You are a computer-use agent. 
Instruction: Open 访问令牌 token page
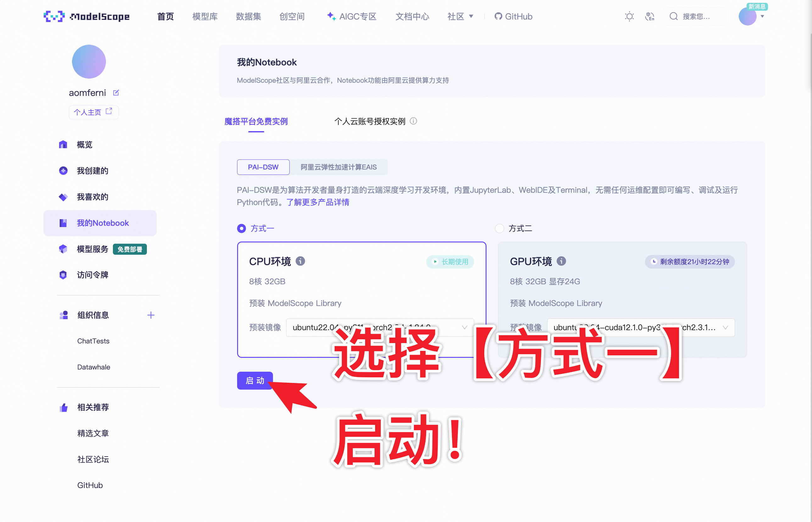(92, 275)
